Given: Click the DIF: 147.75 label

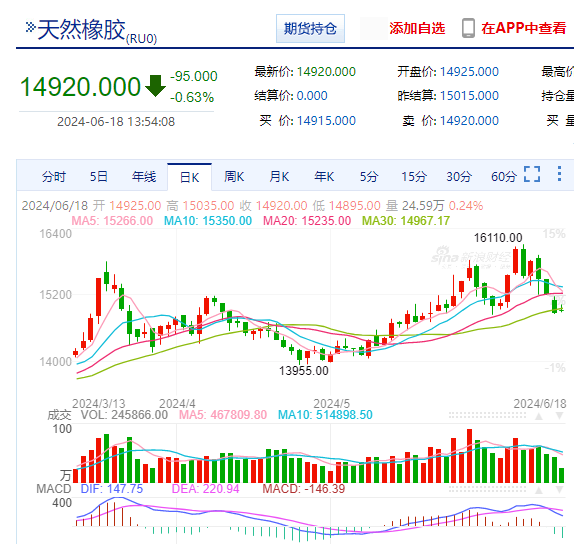Looking at the screenshot, I should 112,489.
